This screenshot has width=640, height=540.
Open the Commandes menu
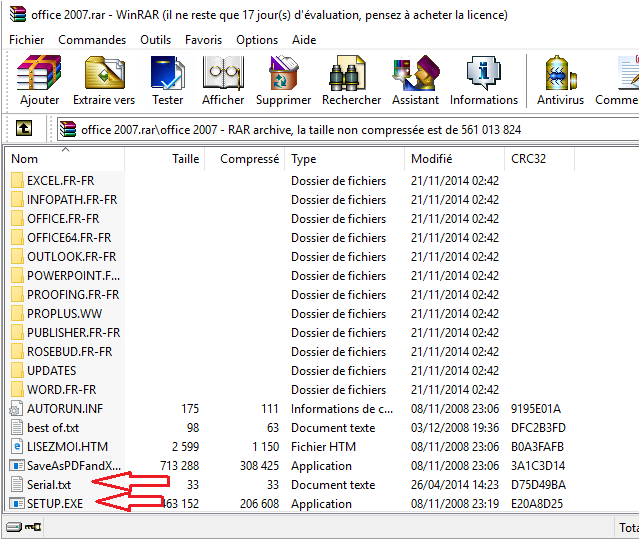pyautogui.click(x=92, y=40)
